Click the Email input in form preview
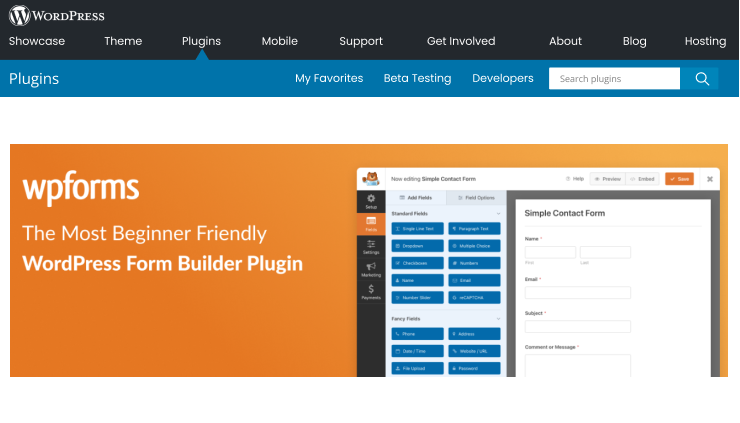Screen dimensions: 740x423 pos(578,293)
